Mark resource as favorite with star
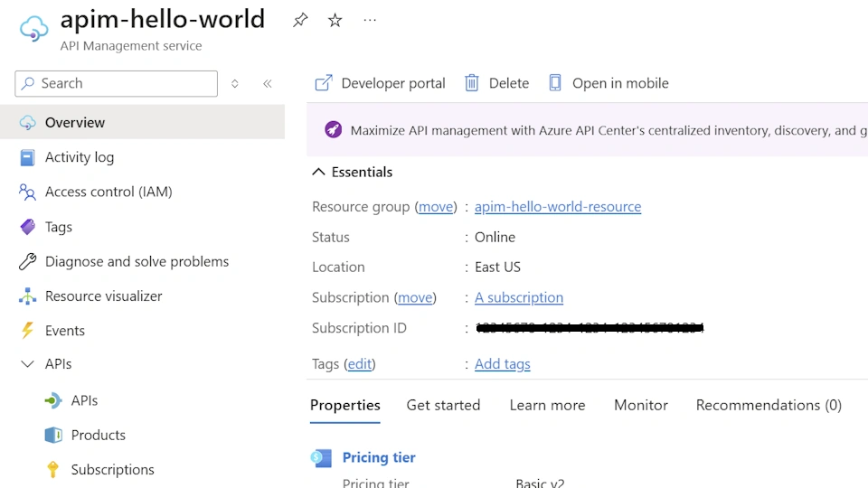 coord(335,21)
